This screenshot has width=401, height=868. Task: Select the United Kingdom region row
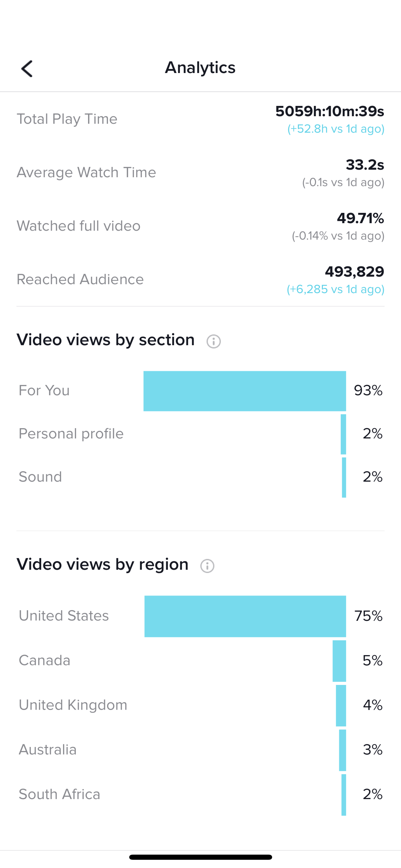point(200,705)
